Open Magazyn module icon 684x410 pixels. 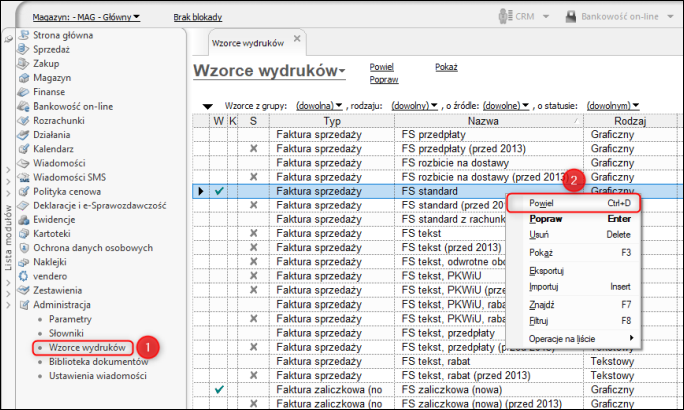tap(24, 78)
